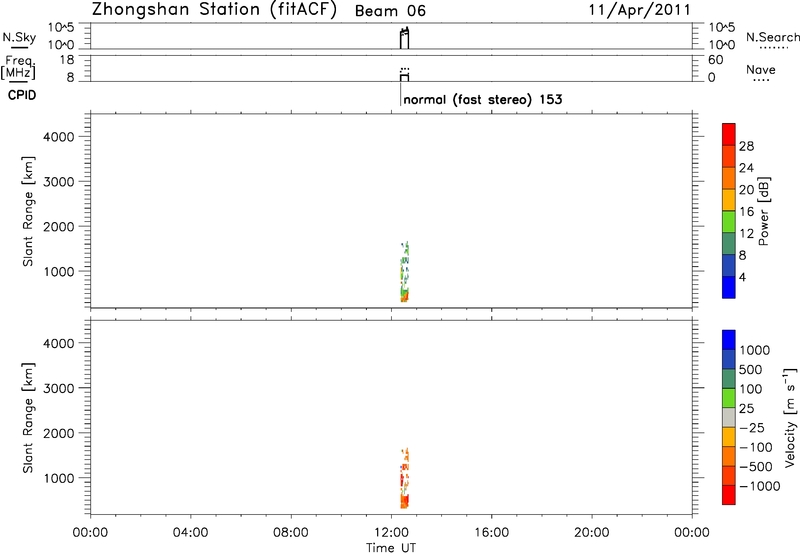This screenshot has height=554, width=800.
Task: Pick the bright blue bottom Power swatch
Action: (x=729, y=287)
